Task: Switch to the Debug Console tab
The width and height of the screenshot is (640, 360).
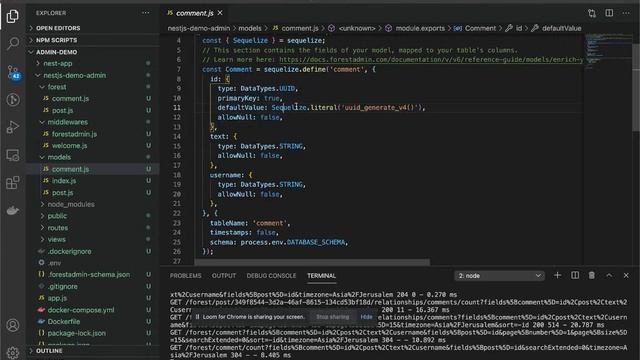Action: click(271, 276)
